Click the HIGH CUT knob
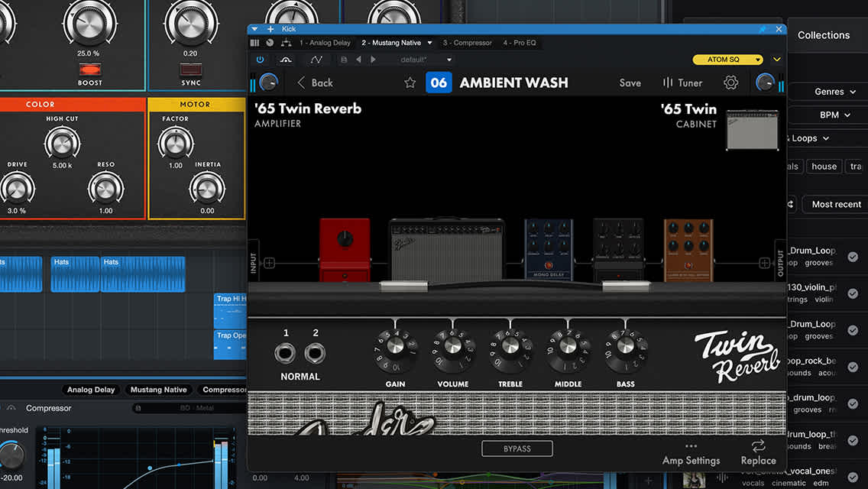 click(x=62, y=143)
